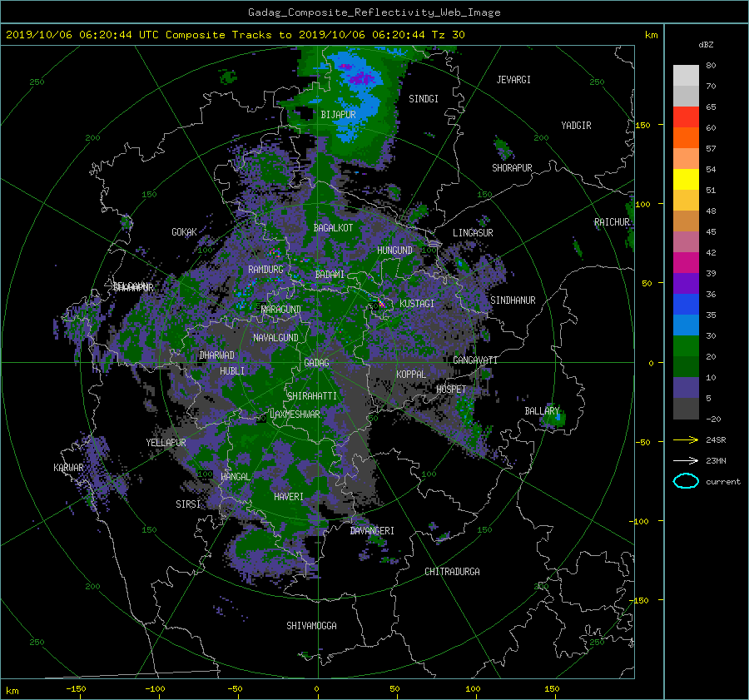Click the RAMDURG city label
The image size is (749, 700).
pyautogui.click(x=265, y=270)
